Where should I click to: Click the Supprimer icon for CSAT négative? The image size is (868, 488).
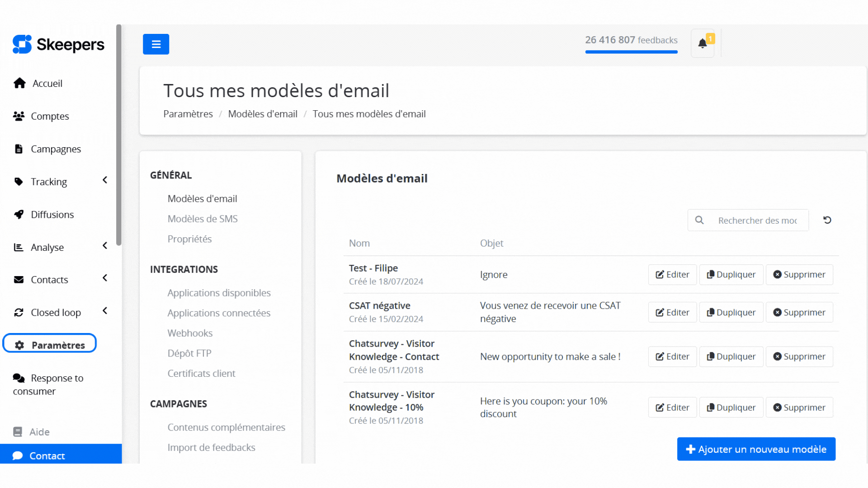[x=778, y=312]
